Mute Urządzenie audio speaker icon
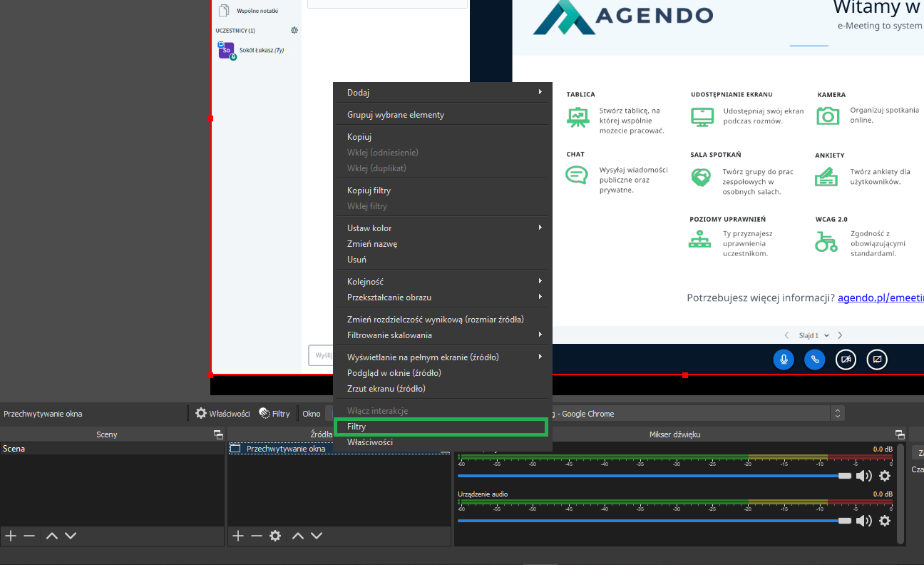 pyautogui.click(x=863, y=521)
